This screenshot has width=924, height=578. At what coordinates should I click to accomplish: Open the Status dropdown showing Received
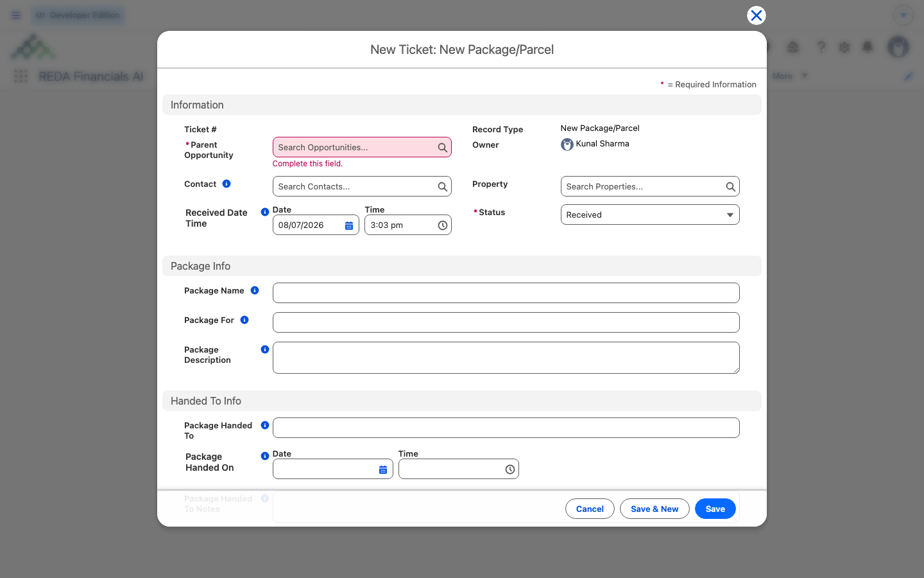click(x=650, y=215)
